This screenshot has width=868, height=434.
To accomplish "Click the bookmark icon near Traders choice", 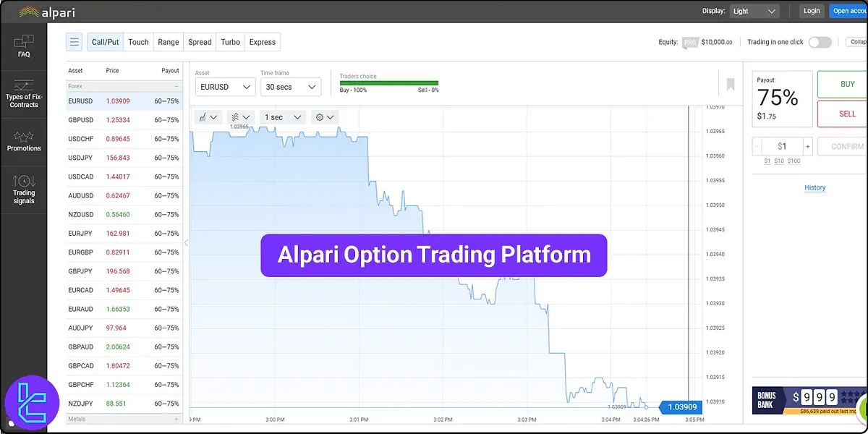I will pos(730,84).
